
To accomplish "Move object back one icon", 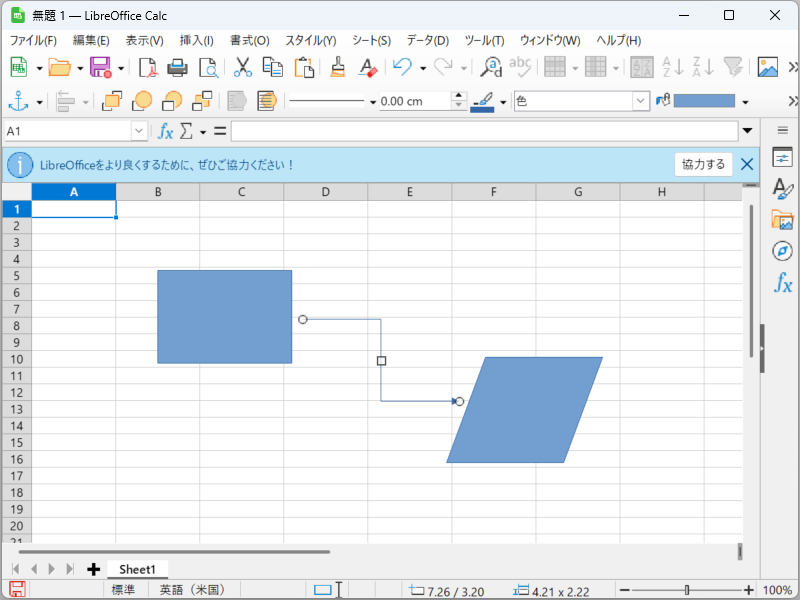I will pos(172,102).
